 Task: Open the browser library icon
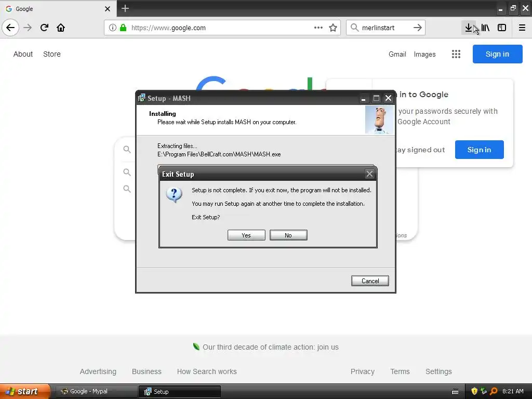[486, 28]
